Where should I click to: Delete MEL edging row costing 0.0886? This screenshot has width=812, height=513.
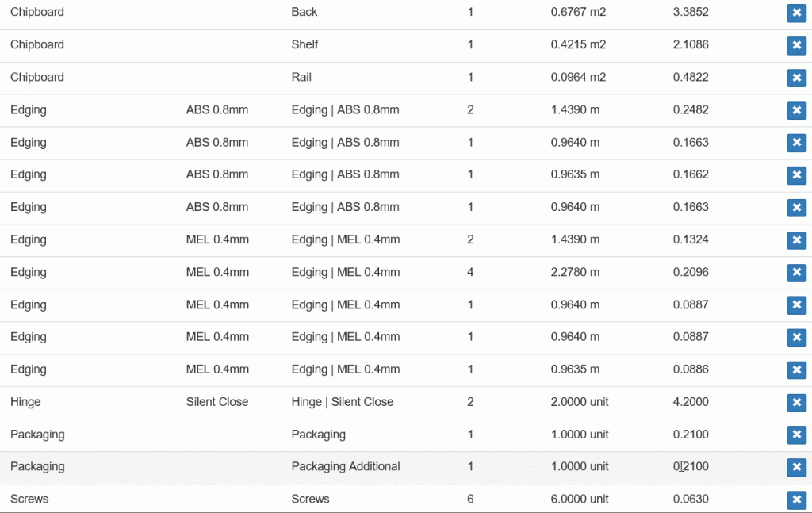coord(796,369)
